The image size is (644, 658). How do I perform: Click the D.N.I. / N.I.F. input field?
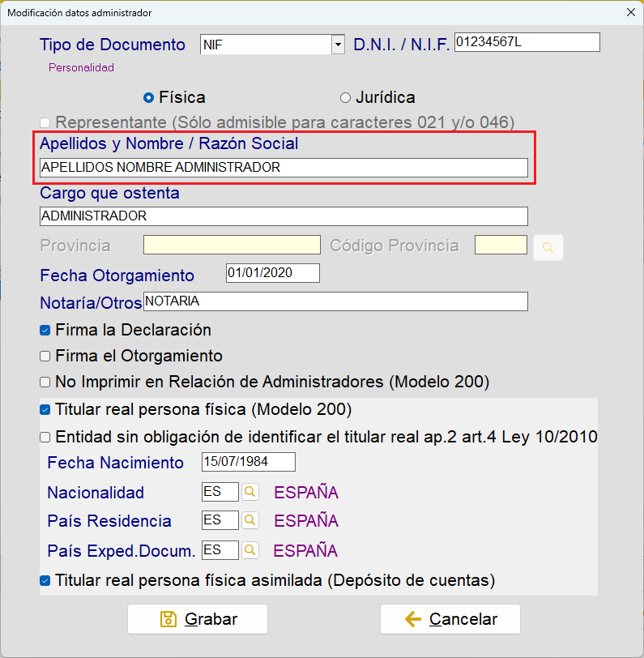527,42
